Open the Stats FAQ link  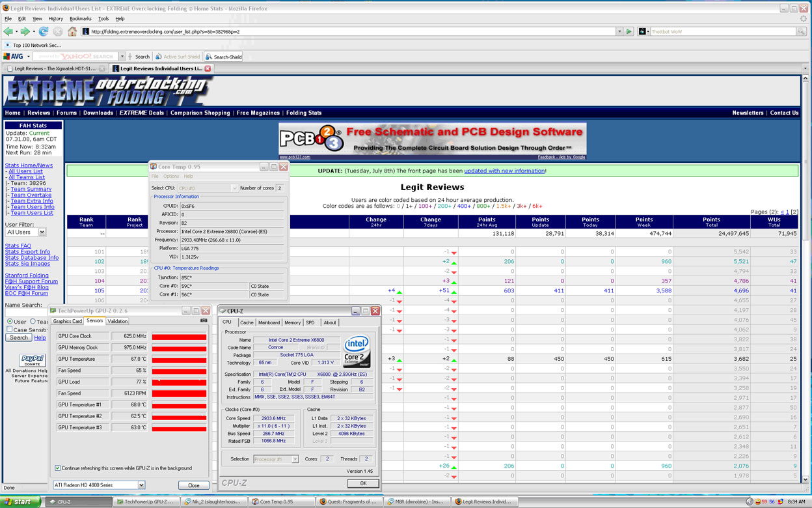18,246
